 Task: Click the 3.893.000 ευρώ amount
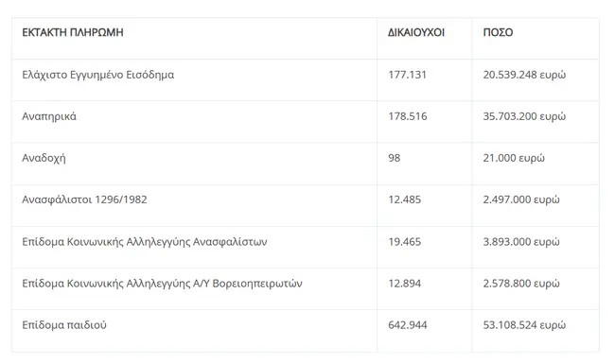(x=521, y=242)
